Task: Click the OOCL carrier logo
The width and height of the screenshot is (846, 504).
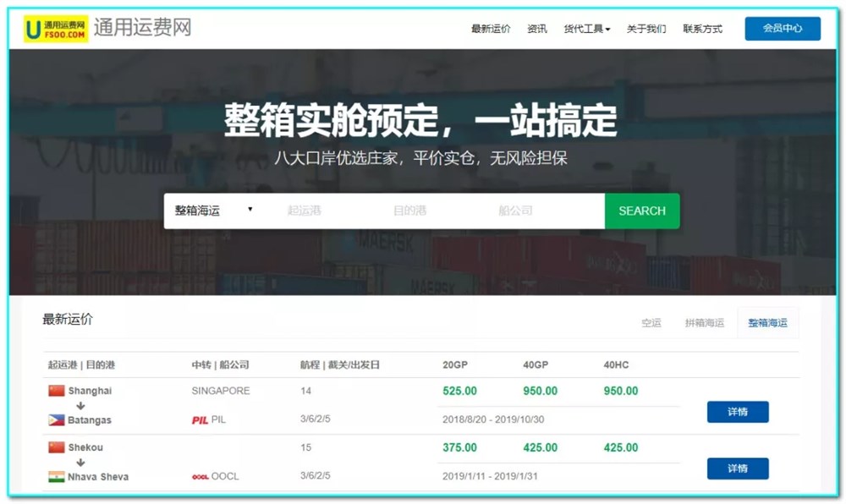Action: pyautogui.click(x=201, y=476)
